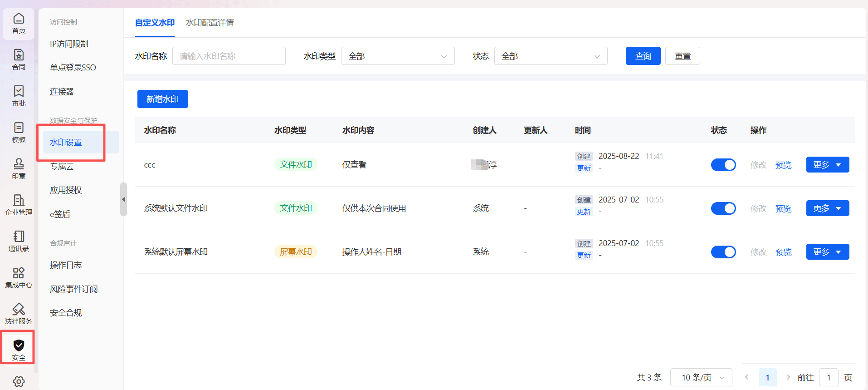Toggle status switch for ccc watermark
Screen dimensions: 868x390
click(723, 165)
